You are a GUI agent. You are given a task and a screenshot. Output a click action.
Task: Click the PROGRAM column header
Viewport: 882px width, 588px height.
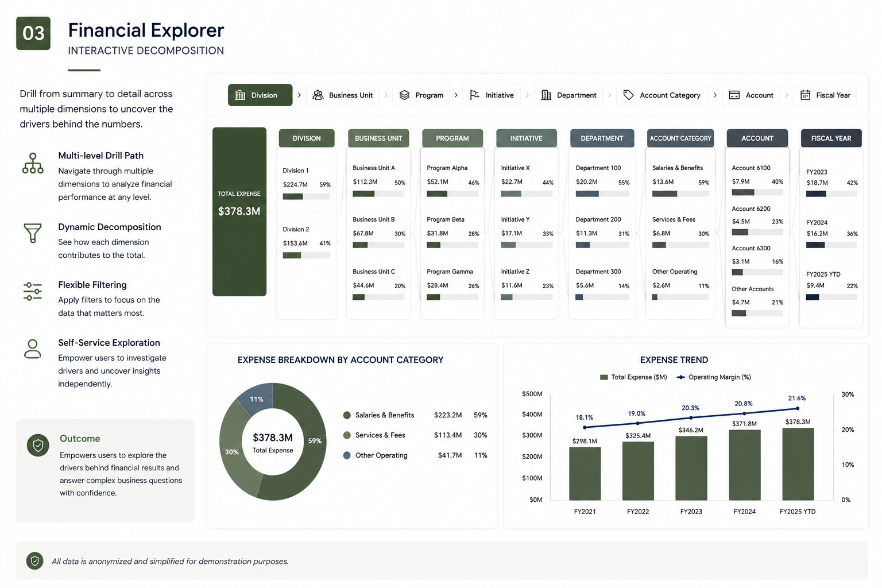[x=452, y=138]
